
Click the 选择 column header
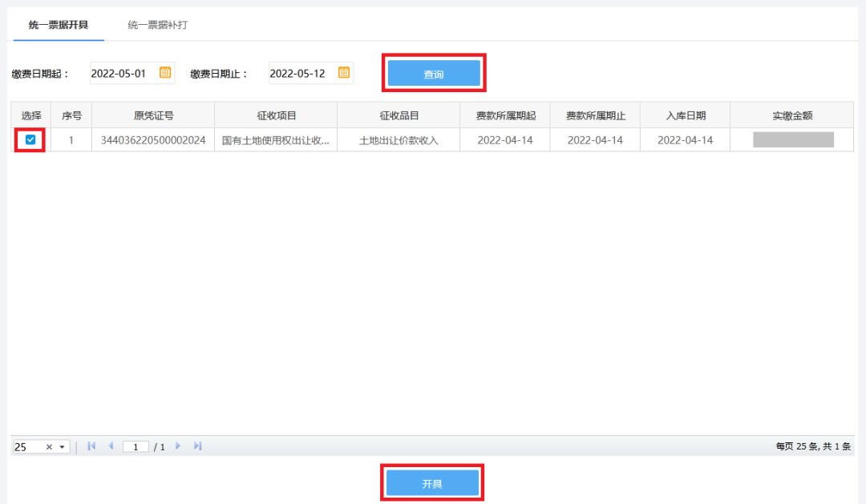point(31,115)
